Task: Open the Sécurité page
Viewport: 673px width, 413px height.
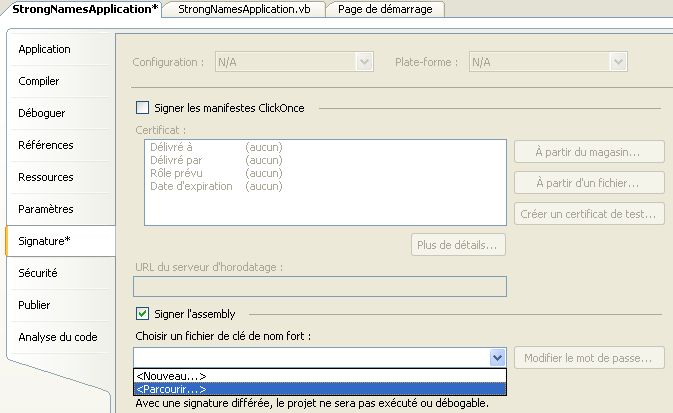Action: coord(38,273)
